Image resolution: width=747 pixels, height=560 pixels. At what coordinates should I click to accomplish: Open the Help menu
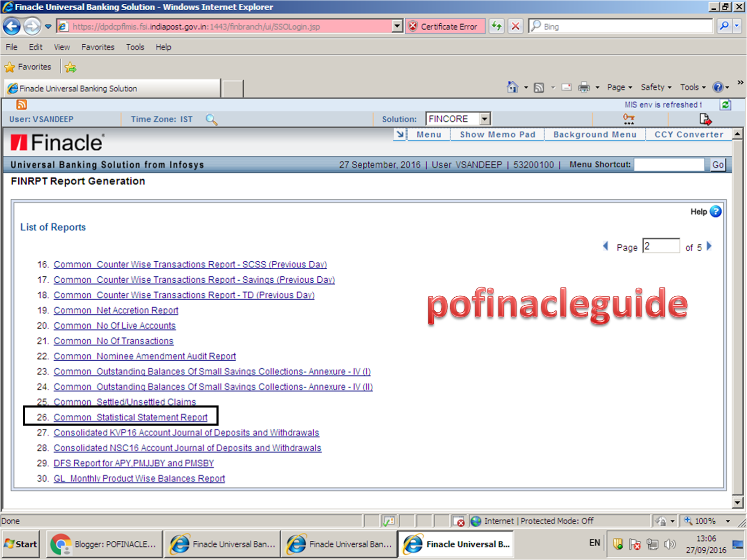pos(163,47)
